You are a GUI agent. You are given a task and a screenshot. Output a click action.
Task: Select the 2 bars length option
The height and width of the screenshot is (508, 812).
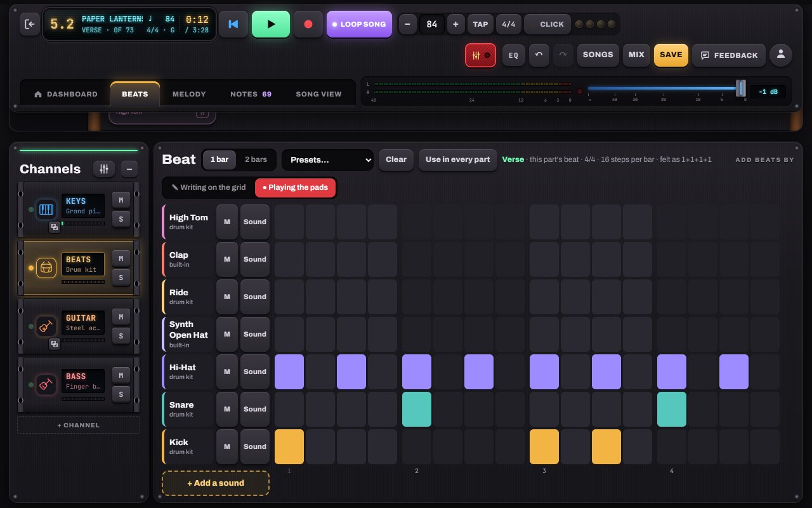pos(256,159)
